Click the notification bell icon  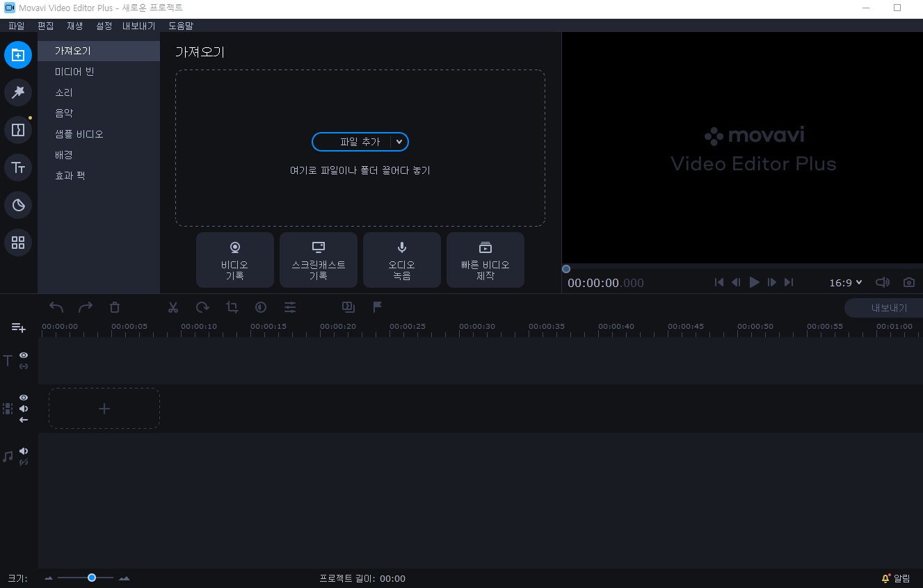[x=885, y=578]
